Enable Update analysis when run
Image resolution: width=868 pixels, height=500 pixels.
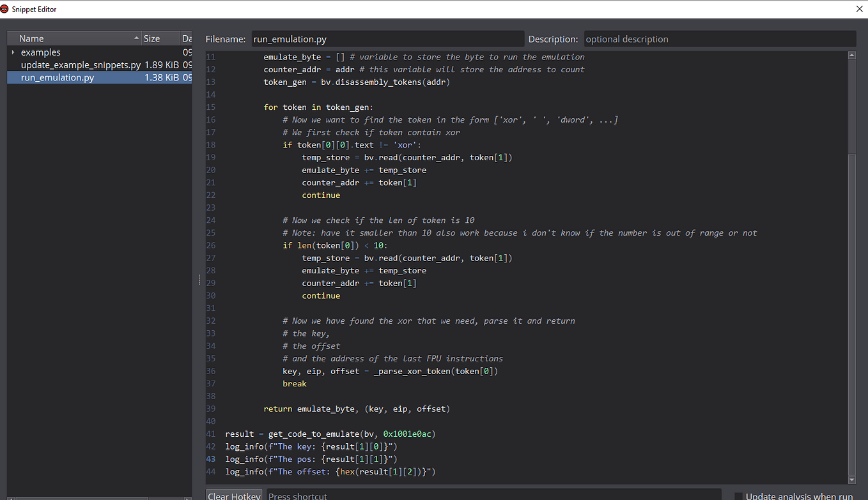pyautogui.click(x=740, y=496)
